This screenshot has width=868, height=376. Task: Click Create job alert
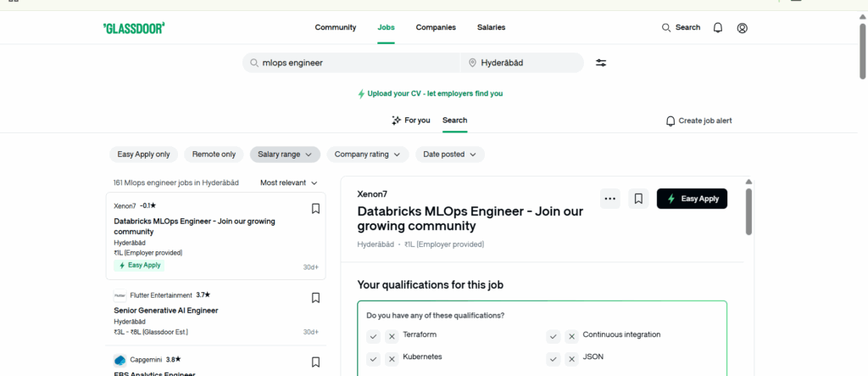pyautogui.click(x=698, y=121)
